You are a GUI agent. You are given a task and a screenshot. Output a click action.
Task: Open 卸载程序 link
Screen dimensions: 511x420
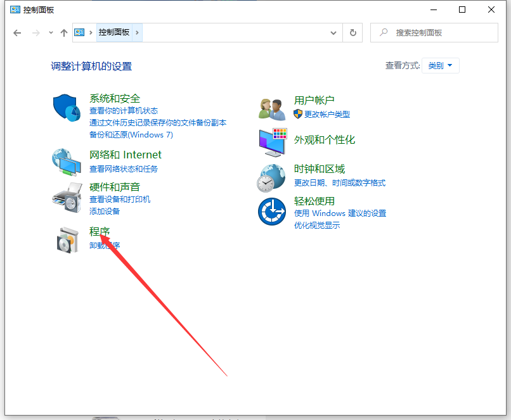(x=105, y=245)
